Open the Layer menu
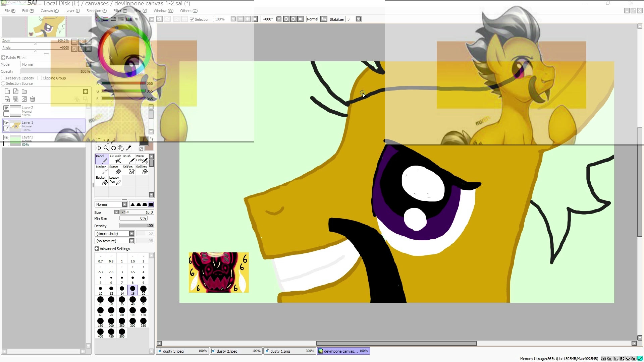Viewport: 644px width, 362px height. [x=72, y=11]
